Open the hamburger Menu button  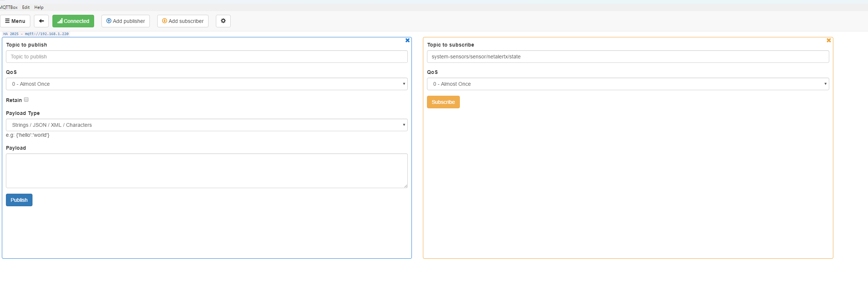(x=15, y=21)
